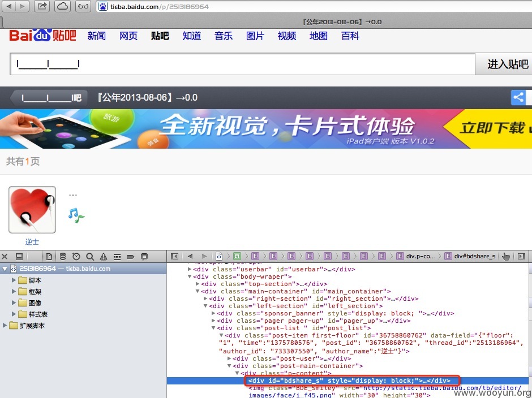Open inspector search magnifier icon
Viewport: 532px width, 398px height.
[90, 257]
